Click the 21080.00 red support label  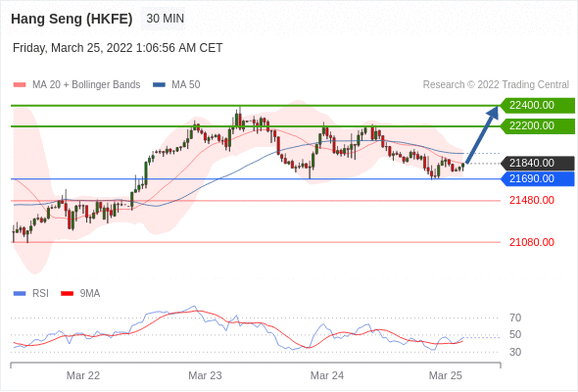tap(532, 242)
